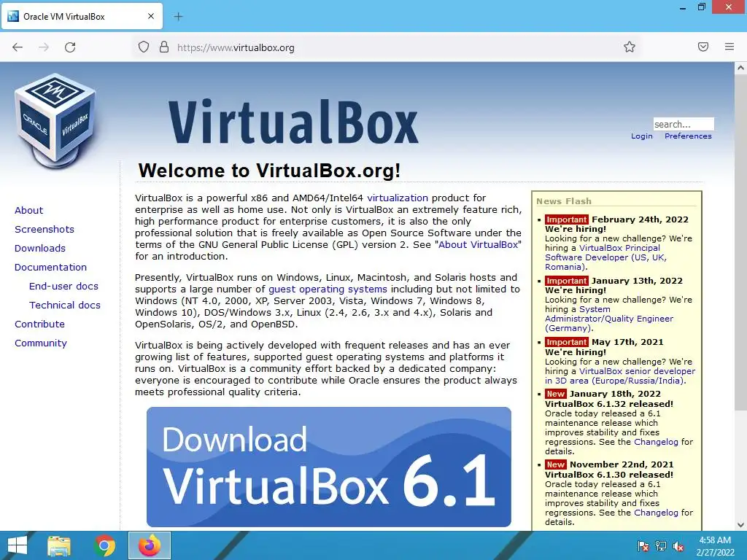
Task: Open the "About VirtualBox" link
Action: point(478,245)
